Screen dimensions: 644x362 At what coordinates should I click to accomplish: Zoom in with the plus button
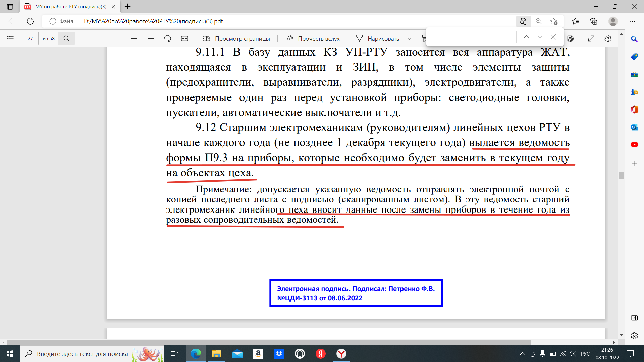tap(151, 38)
